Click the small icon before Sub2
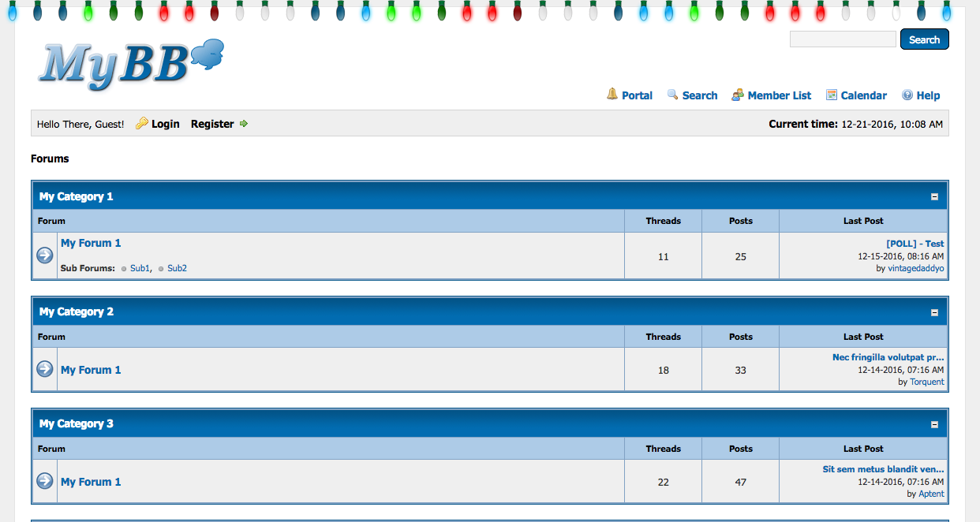The image size is (980, 522). point(161,269)
